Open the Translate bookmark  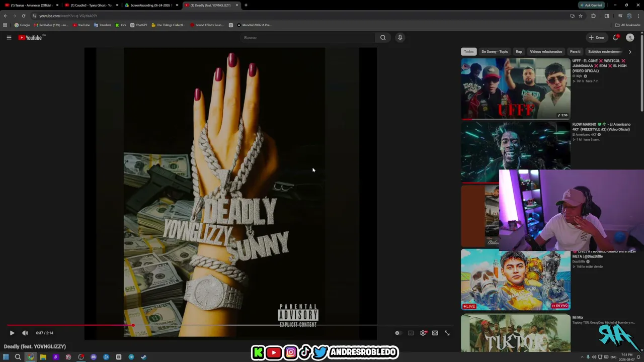103,25
